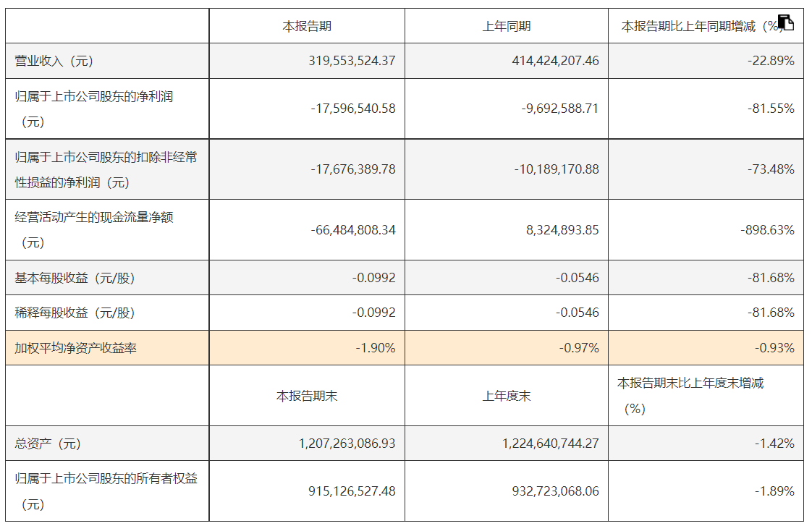This screenshot has height=526, width=812.
Task: Select the 上年同期 column header
Action: 507,26
